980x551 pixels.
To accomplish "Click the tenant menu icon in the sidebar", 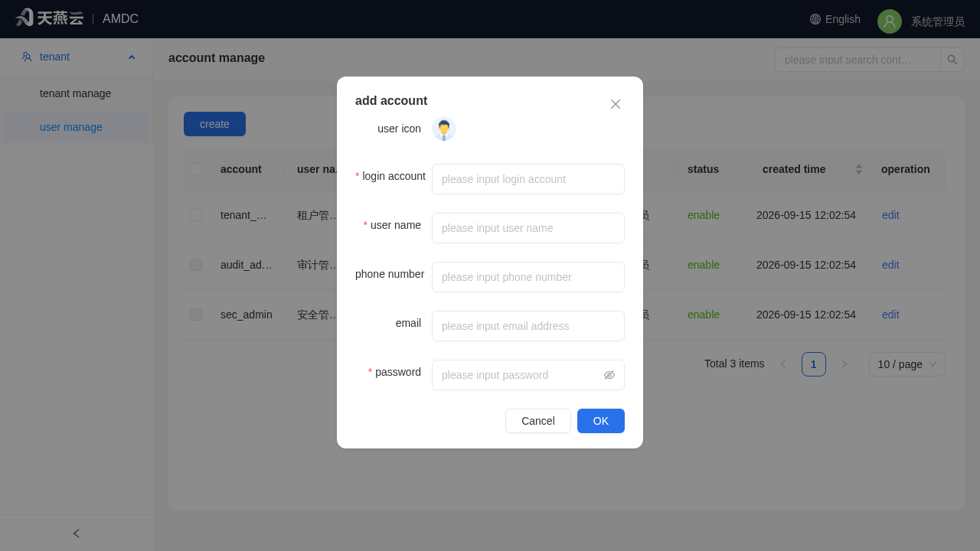I will tap(27, 57).
